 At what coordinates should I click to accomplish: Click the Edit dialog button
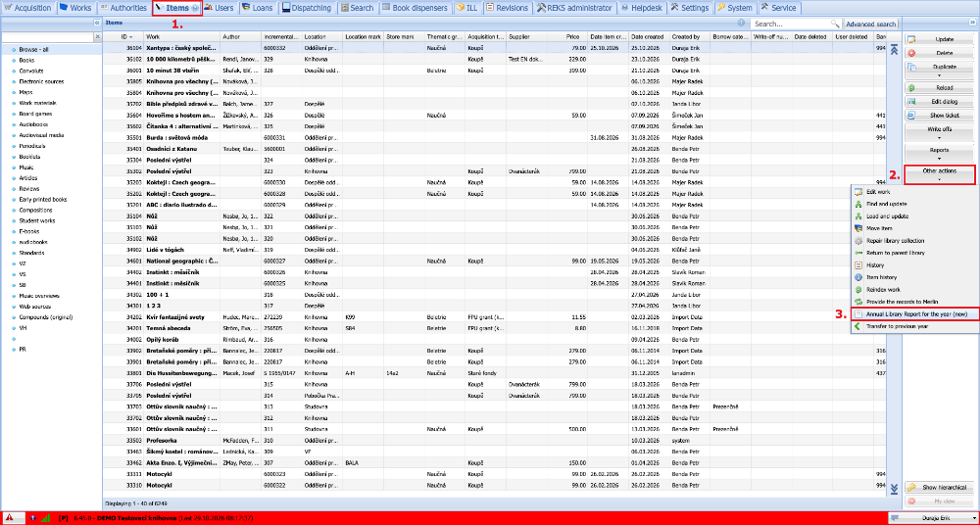click(x=940, y=102)
